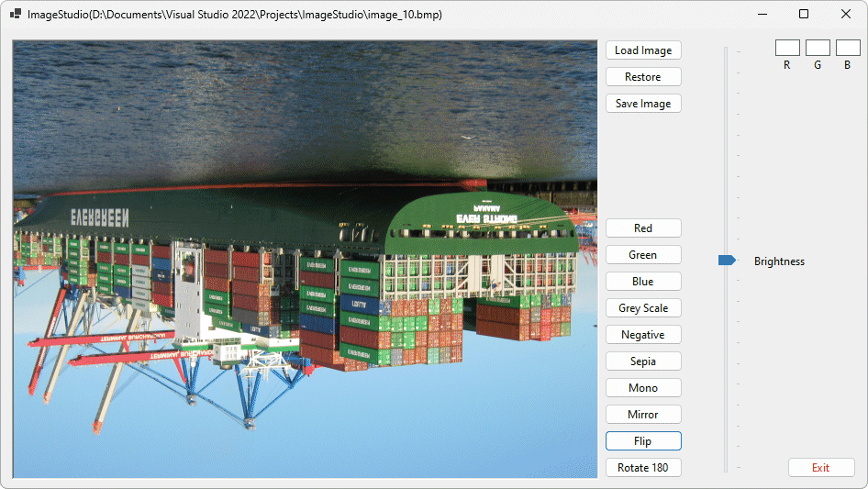
Task: Apply the Blue filter
Action: [643, 282]
